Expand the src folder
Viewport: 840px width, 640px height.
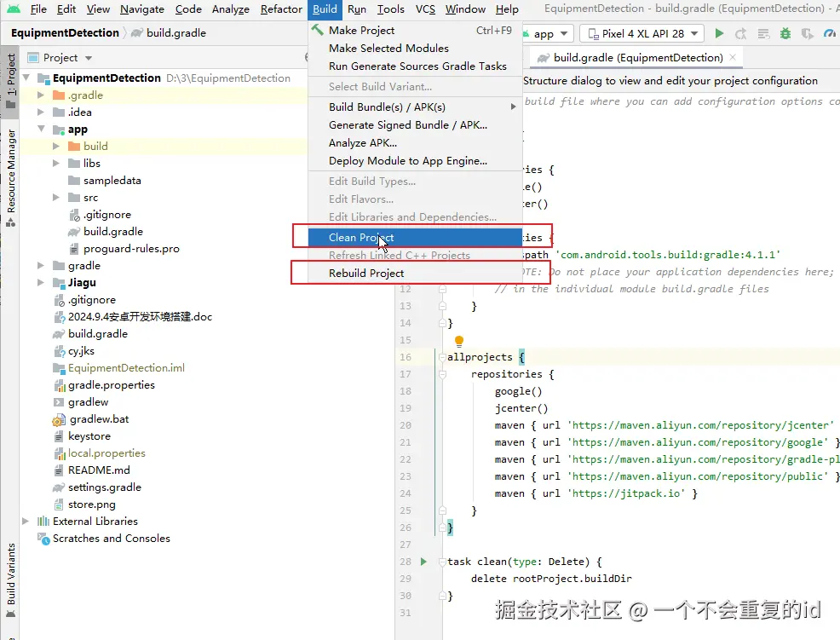tap(55, 197)
